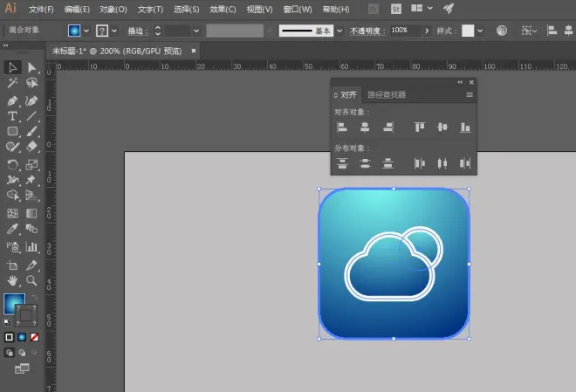Select the Hand tool
The width and height of the screenshot is (576, 392).
12,280
